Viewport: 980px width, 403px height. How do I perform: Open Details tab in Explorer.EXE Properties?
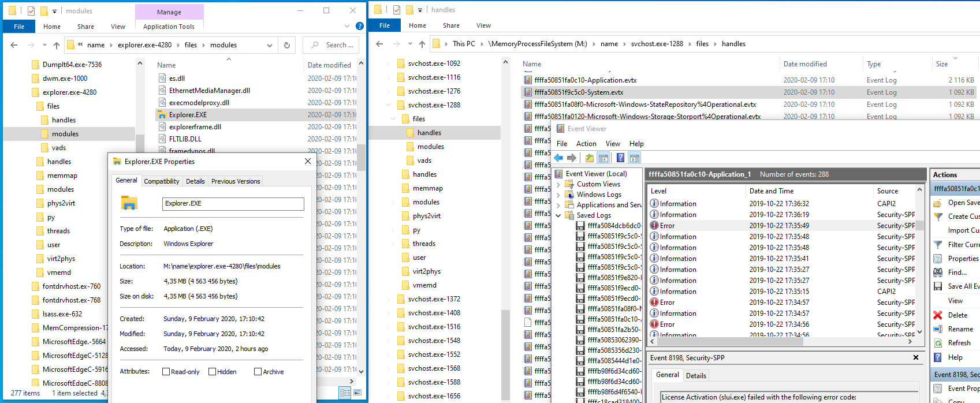[x=195, y=181]
